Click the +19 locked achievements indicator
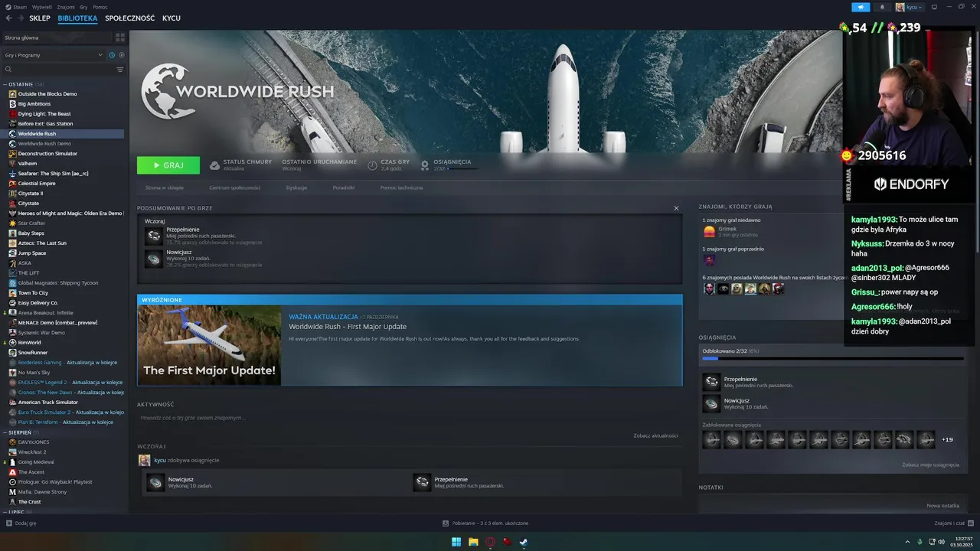This screenshot has height=551, width=980. pyautogui.click(x=947, y=439)
